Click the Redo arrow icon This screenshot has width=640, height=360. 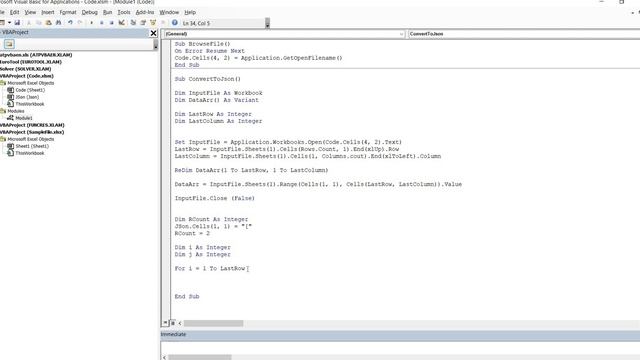(x=80, y=23)
